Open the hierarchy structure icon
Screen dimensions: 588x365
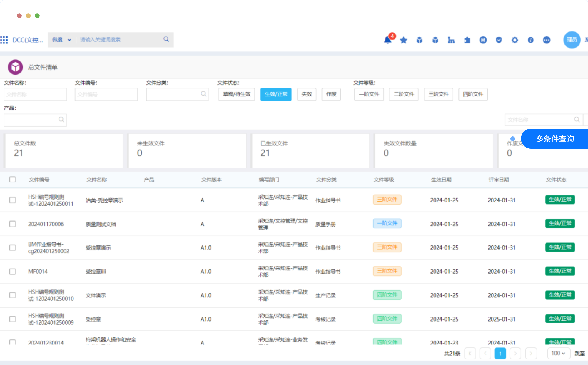pyautogui.click(x=451, y=40)
